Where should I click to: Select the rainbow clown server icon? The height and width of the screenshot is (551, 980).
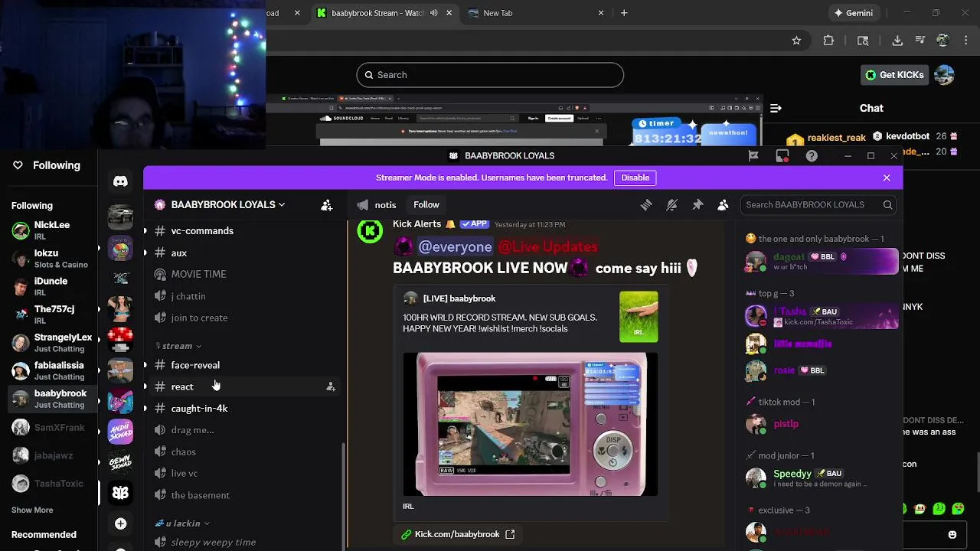(120, 248)
